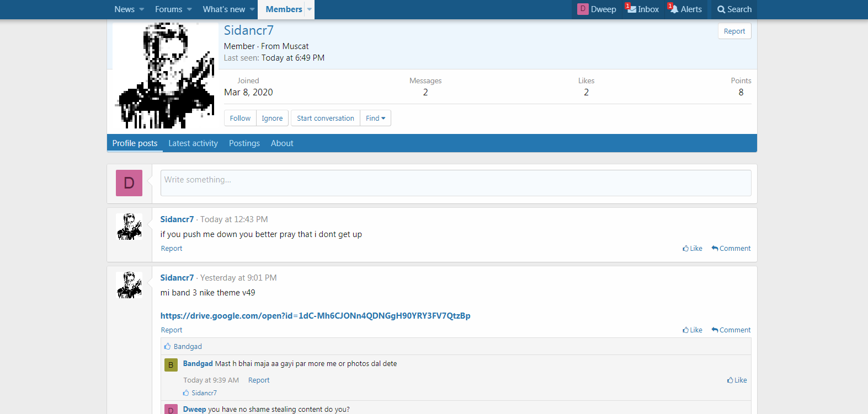Click the Start conversation button

tap(326, 119)
